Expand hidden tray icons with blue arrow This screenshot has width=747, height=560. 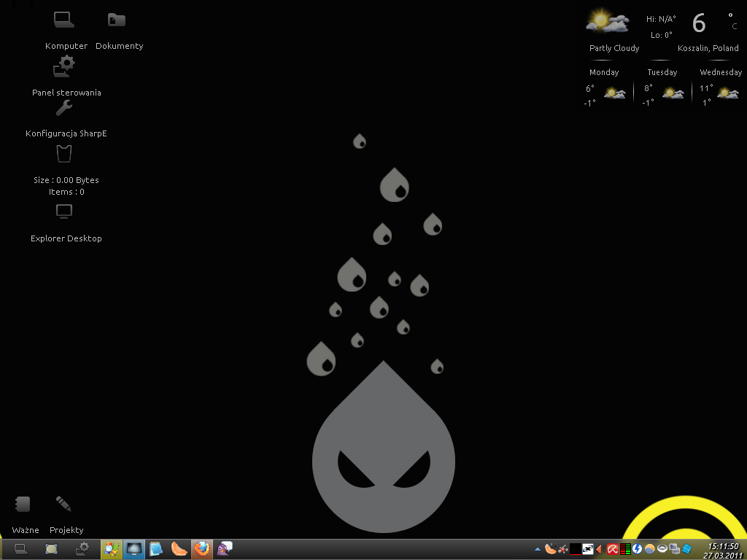[538, 550]
